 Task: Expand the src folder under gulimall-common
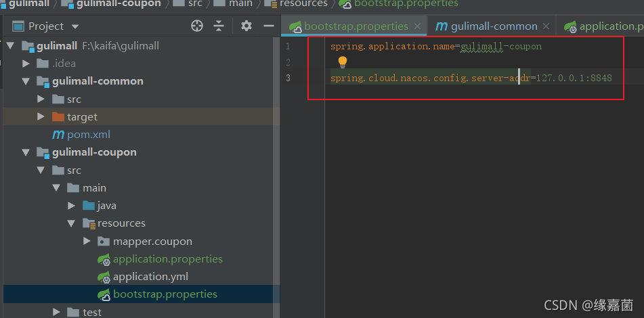(41, 99)
